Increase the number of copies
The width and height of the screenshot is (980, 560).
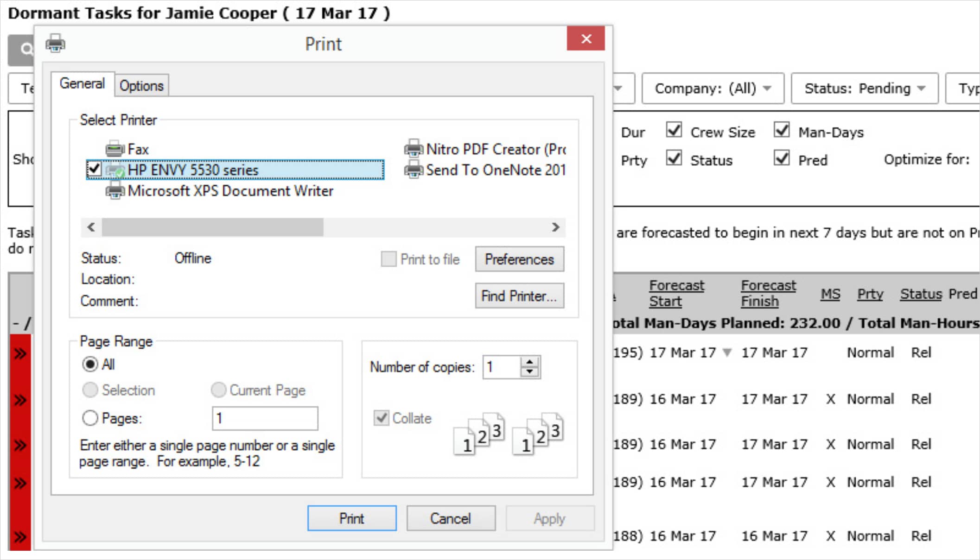pyautogui.click(x=530, y=362)
